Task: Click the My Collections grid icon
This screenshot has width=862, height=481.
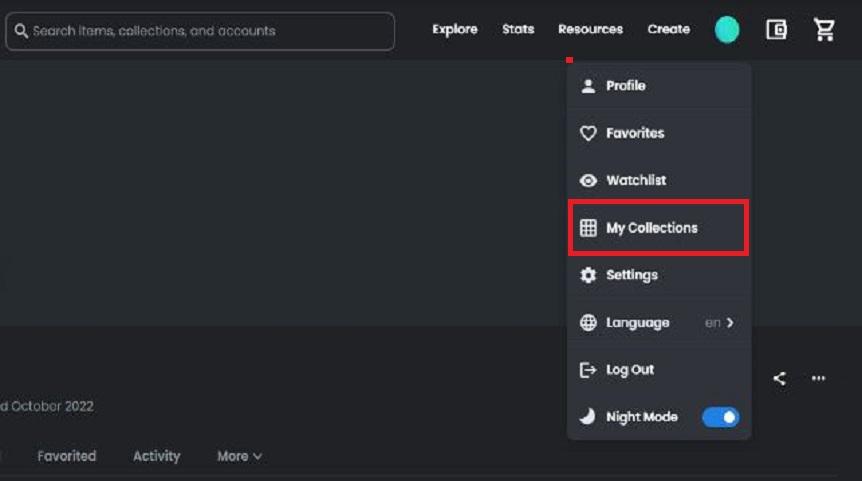Action: [x=588, y=228]
